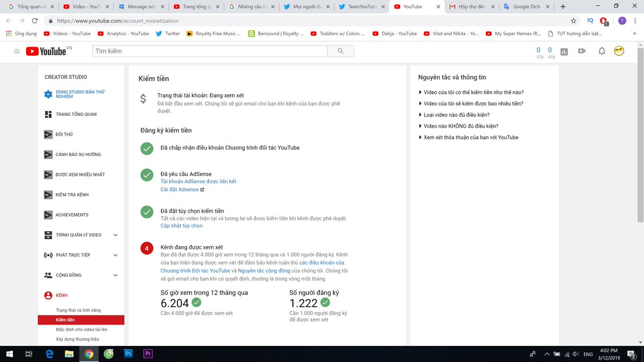Open a new Chrome tab
The height and width of the screenshot is (362, 644).
(563, 6)
